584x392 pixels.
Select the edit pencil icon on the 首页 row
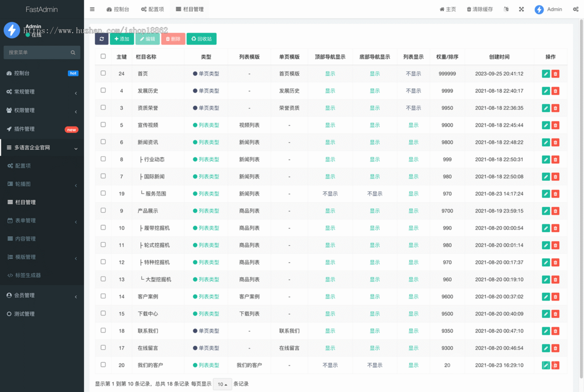tap(546, 73)
